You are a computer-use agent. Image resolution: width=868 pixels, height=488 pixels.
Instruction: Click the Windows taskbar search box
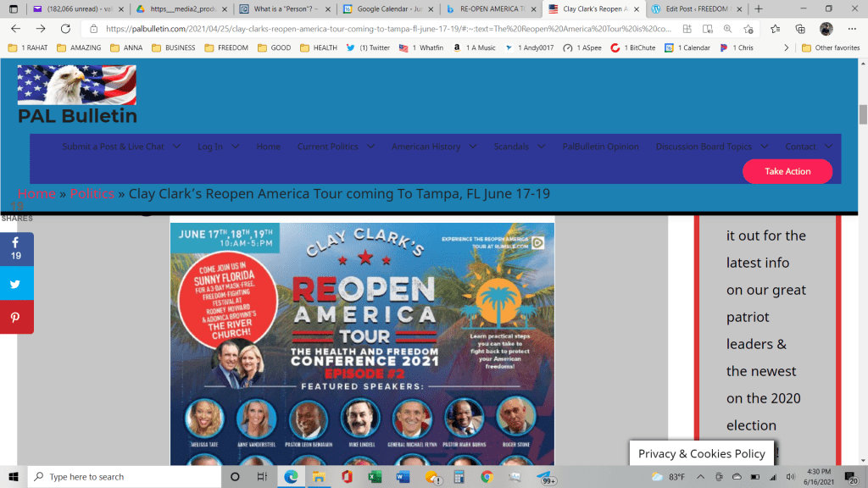coord(123,476)
